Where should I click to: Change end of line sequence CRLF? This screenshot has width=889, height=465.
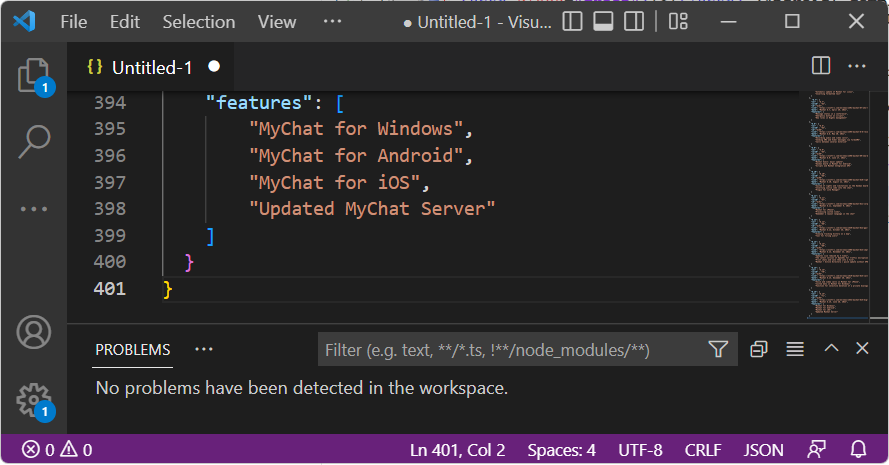pos(703,450)
